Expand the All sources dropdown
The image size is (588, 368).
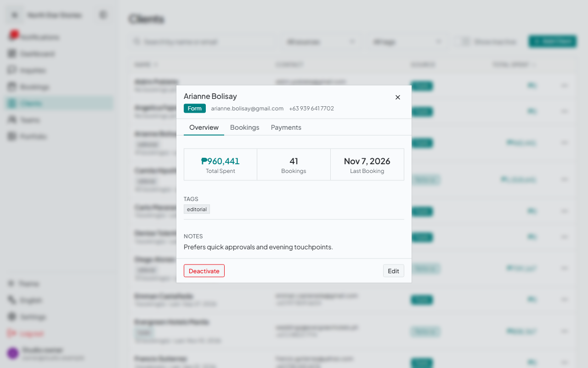[x=321, y=42]
